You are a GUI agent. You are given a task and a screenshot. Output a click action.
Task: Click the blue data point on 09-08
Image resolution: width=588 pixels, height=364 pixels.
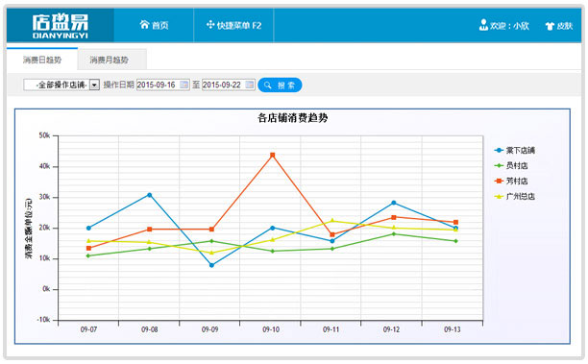click(150, 195)
